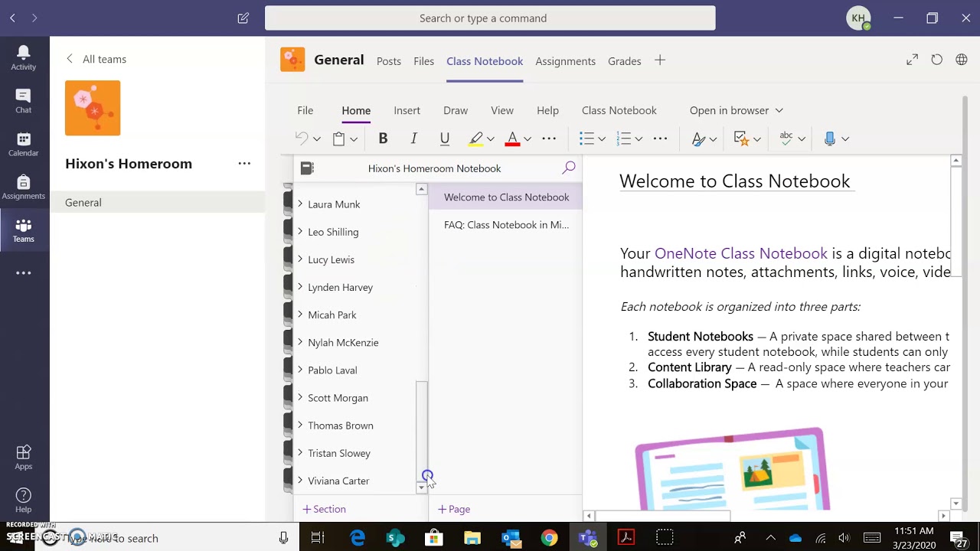Insert a bulleted list

tap(586, 139)
